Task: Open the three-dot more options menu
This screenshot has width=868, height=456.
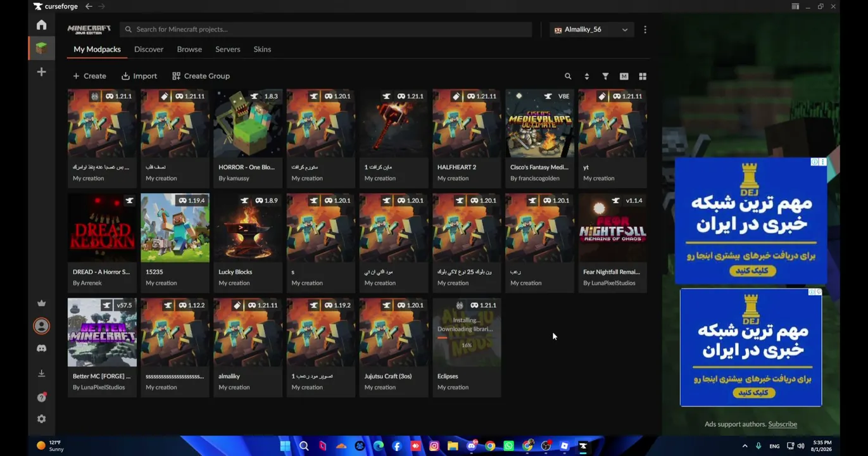Action: click(645, 30)
